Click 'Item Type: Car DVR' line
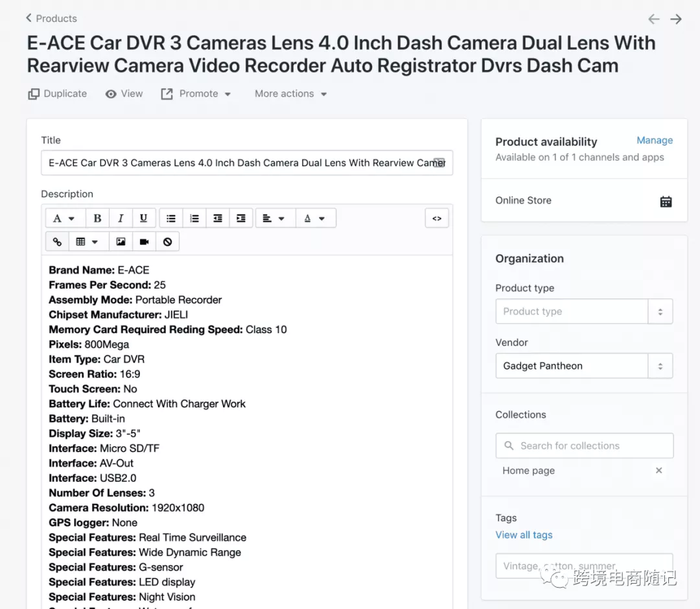700x609 pixels. coord(97,359)
